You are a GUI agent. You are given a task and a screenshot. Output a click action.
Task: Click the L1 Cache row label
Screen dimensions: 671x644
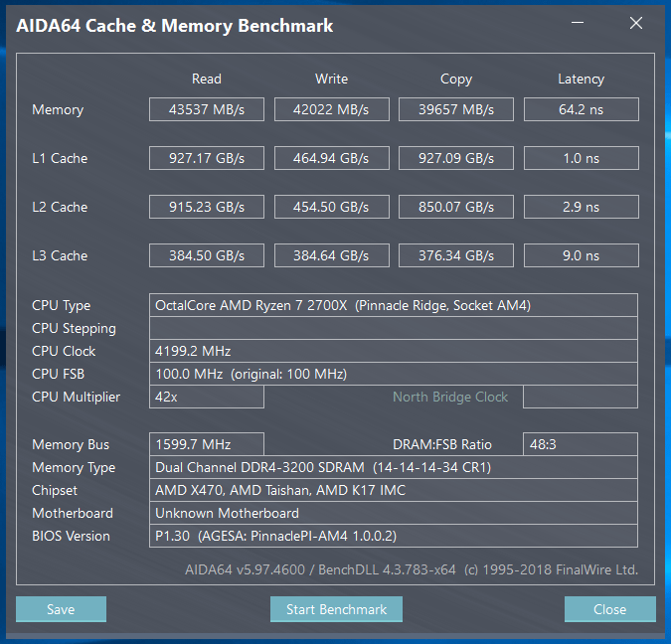pyautogui.click(x=60, y=158)
